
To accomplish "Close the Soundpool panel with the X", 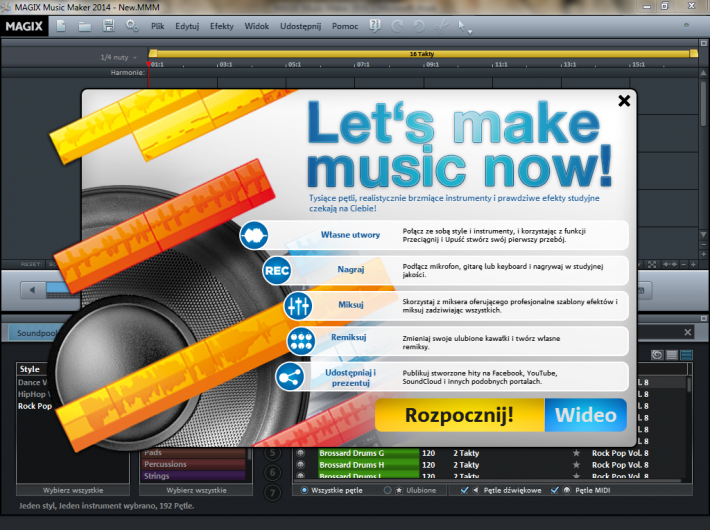I will (x=688, y=332).
